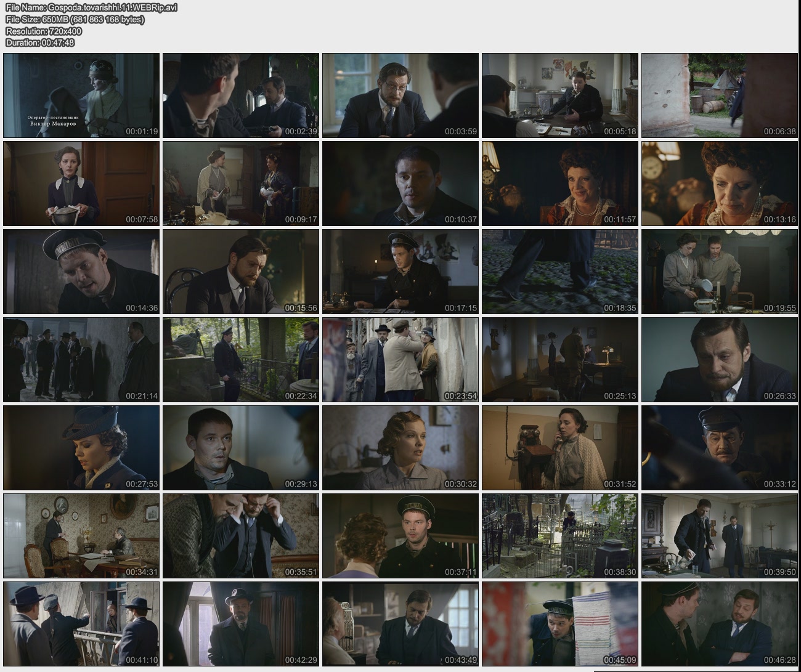Click the 00:41:10 frame of men in hats
This screenshot has width=801, height=672.
[81, 624]
